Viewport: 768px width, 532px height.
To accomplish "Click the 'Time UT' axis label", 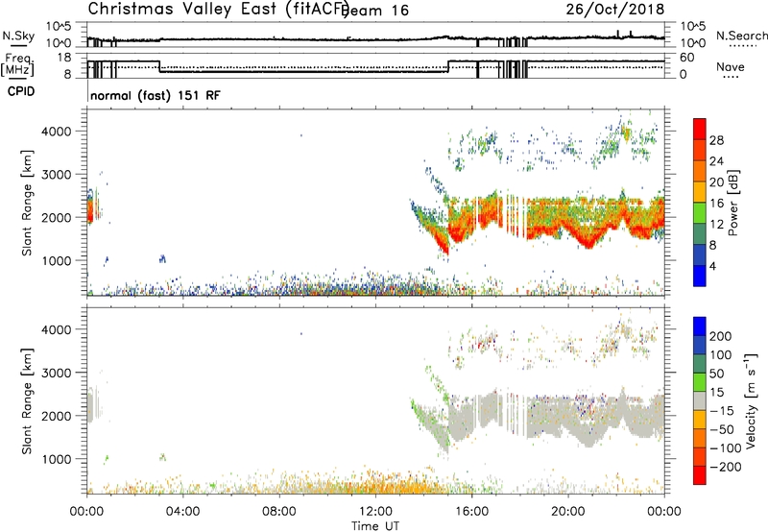I will (x=375, y=526).
